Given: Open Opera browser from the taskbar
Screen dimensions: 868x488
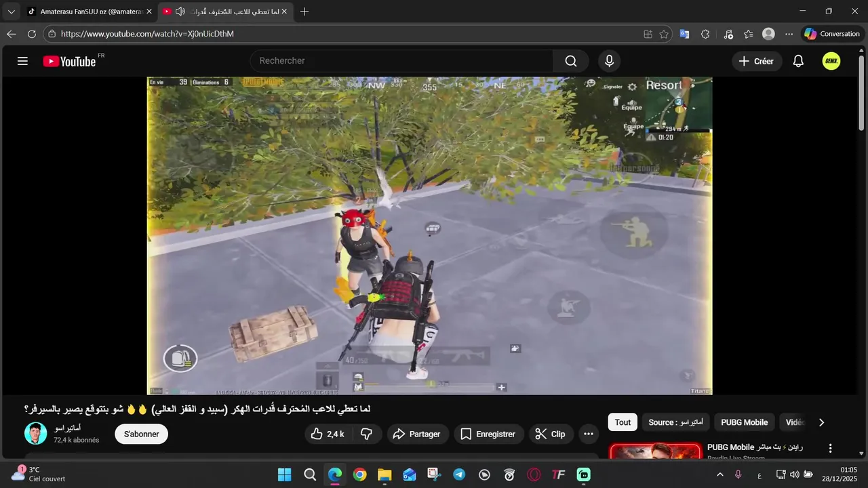Looking at the screenshot, I should coord(534,475).
